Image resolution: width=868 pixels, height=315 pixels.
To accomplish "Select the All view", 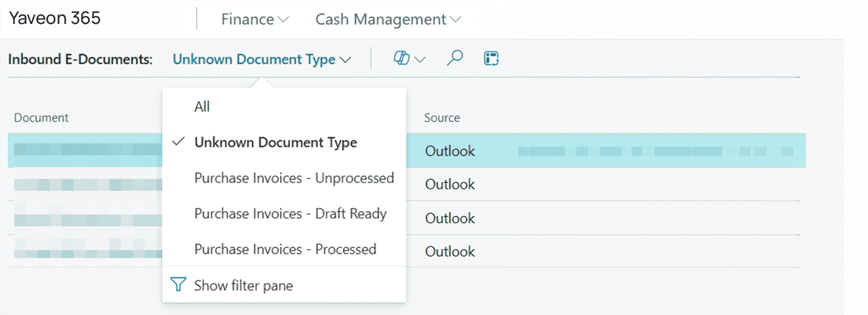I will [202, 106].
